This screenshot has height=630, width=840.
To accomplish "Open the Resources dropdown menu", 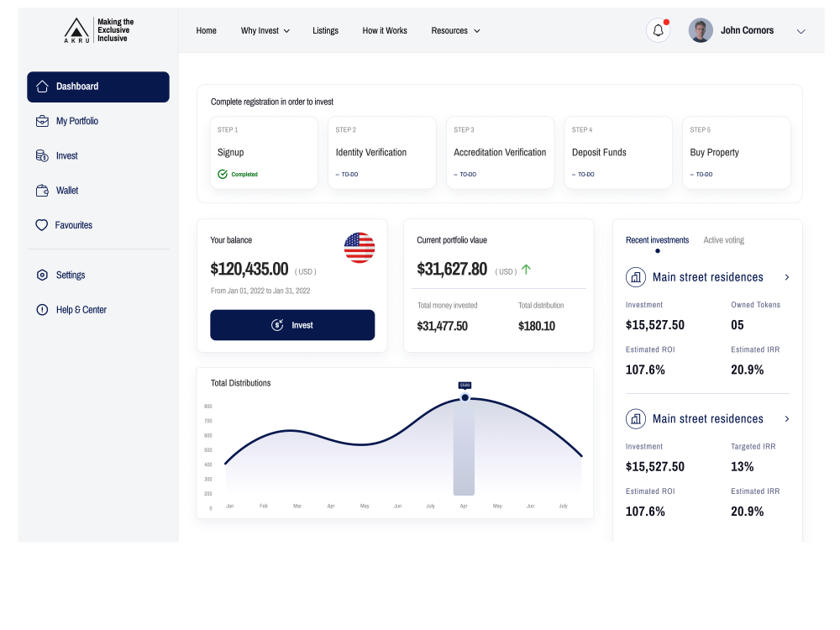I will pyautogui.click(x=455, y=30).
